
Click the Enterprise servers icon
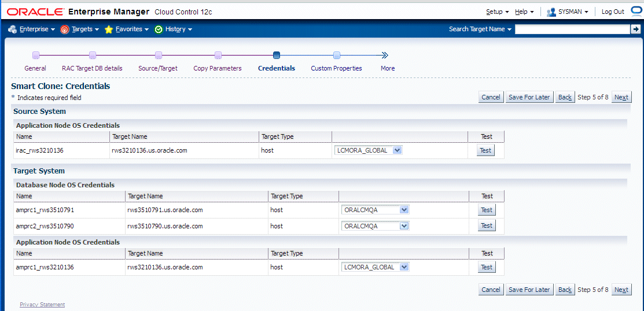click(x=12, y=29)
